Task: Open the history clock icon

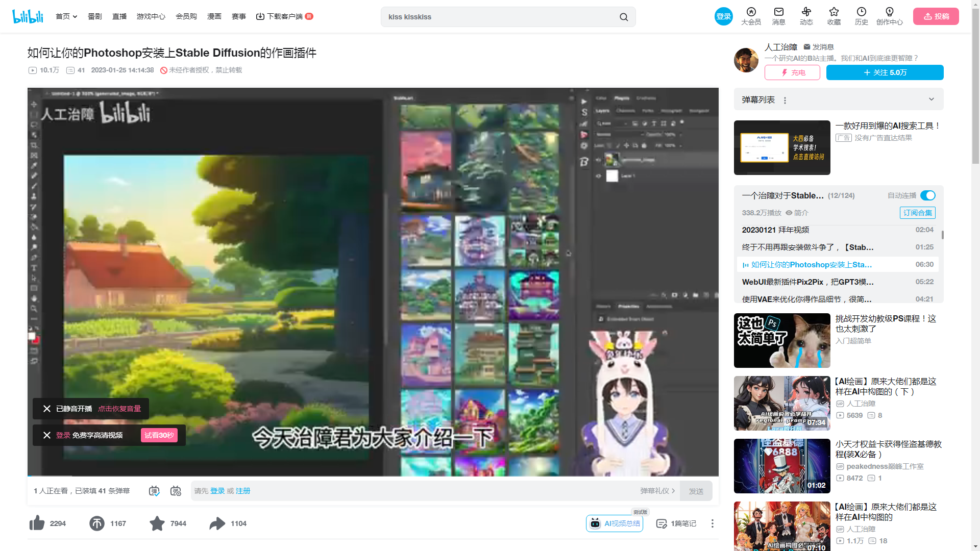Action: pyautogui.click(x=861, y=12)
